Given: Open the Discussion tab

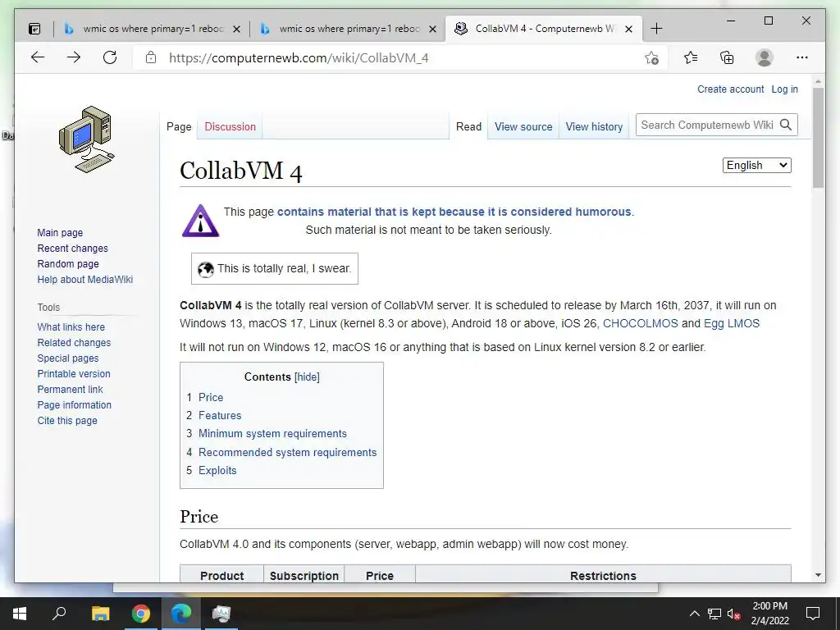Looking at the screenshot, I should click(230, 127).
